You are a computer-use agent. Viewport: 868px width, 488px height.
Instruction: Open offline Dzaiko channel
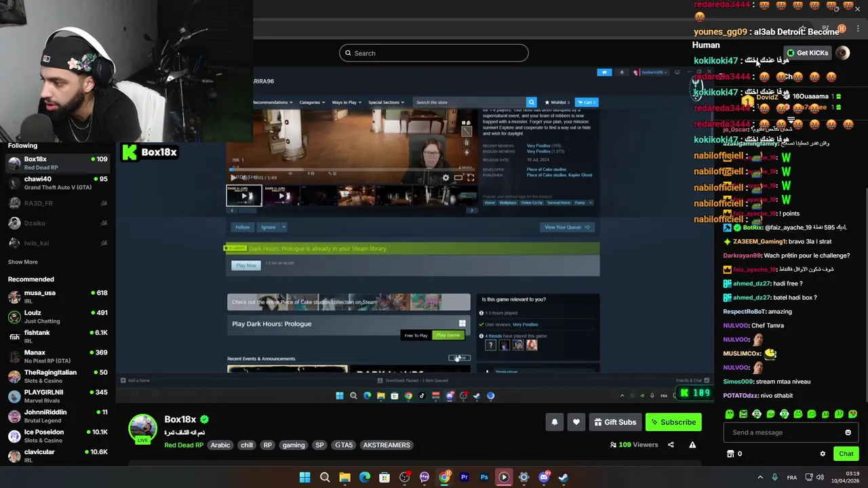point(58,223)
